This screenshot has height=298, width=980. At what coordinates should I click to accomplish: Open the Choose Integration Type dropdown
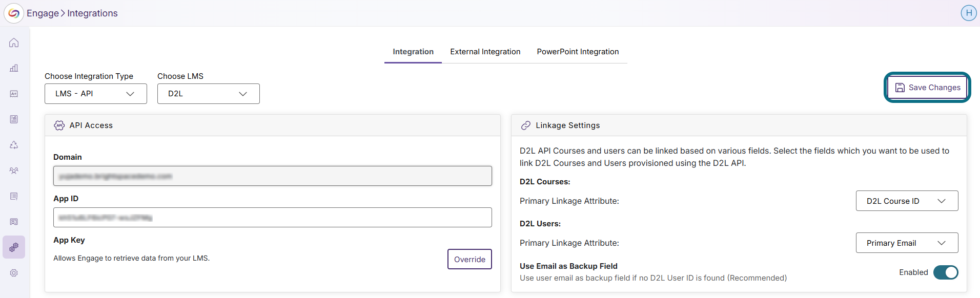[96, 94]
